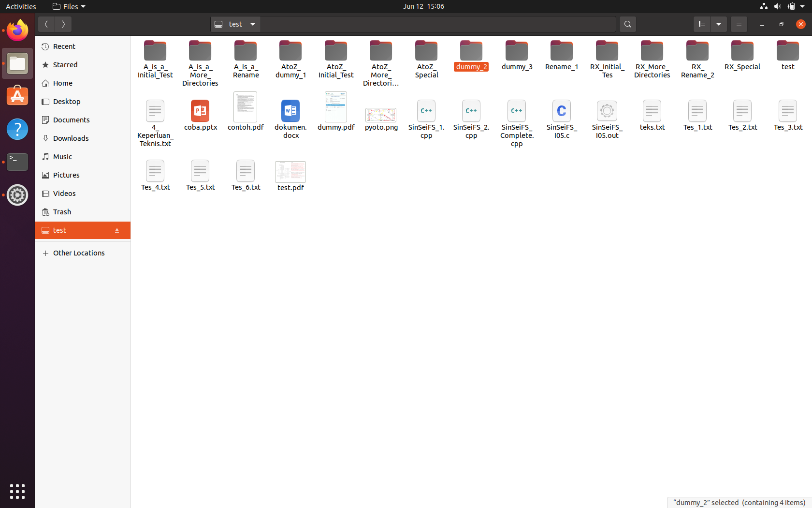This screenshot has width=812, height=508.
Task: Open Other Locations from sidebar
Action: coord(79,253)
